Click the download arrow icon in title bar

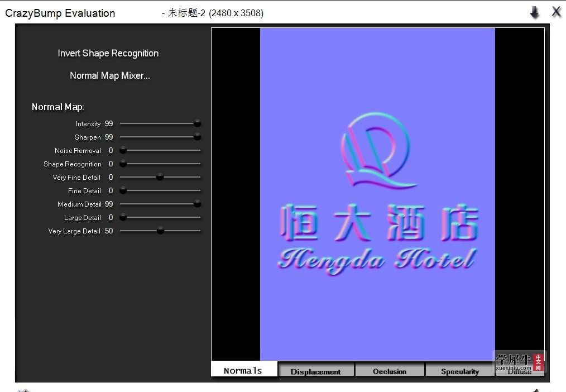535,13
